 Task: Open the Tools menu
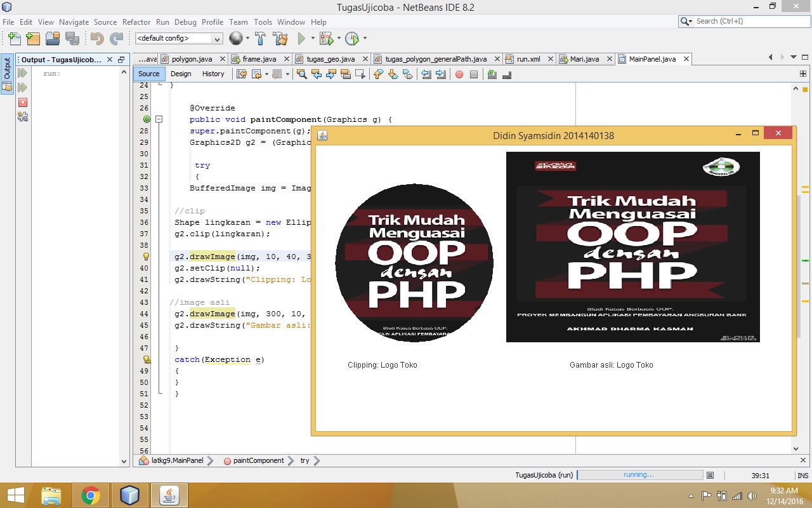pos(263,22)
